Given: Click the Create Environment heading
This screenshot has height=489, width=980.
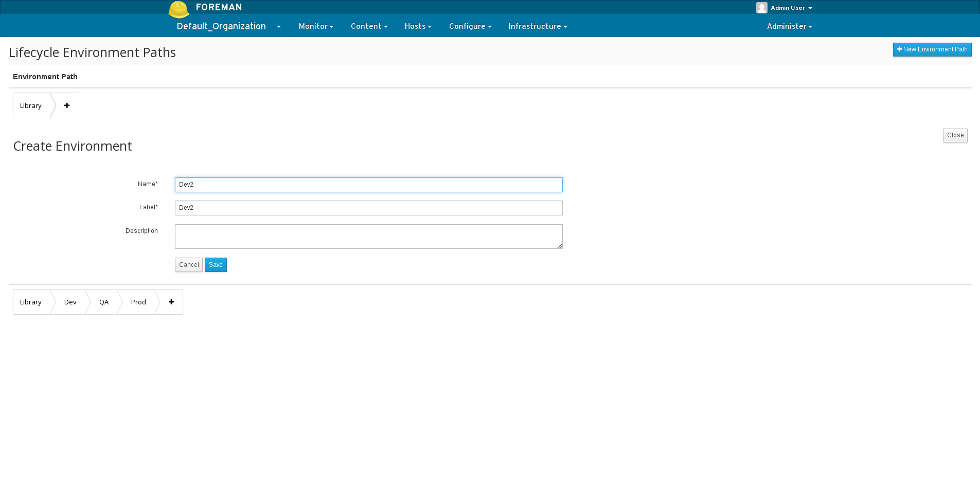Looking at the screenshot, I should pos(73,146).
